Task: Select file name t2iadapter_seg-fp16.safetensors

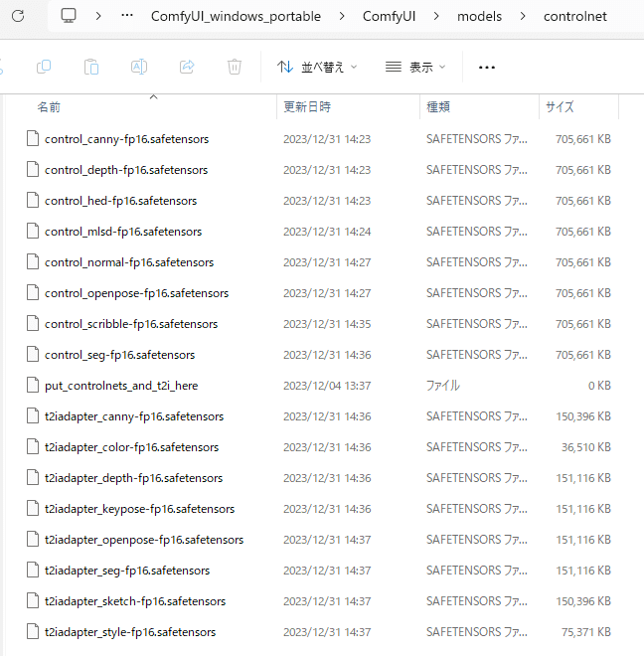Action: [127, 571]
